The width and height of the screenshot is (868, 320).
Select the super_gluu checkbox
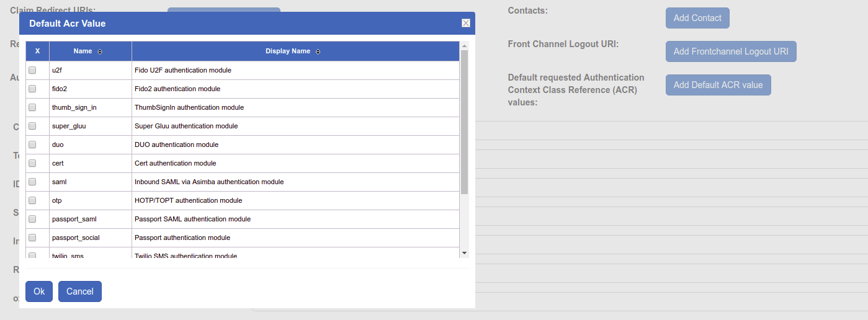32,126
